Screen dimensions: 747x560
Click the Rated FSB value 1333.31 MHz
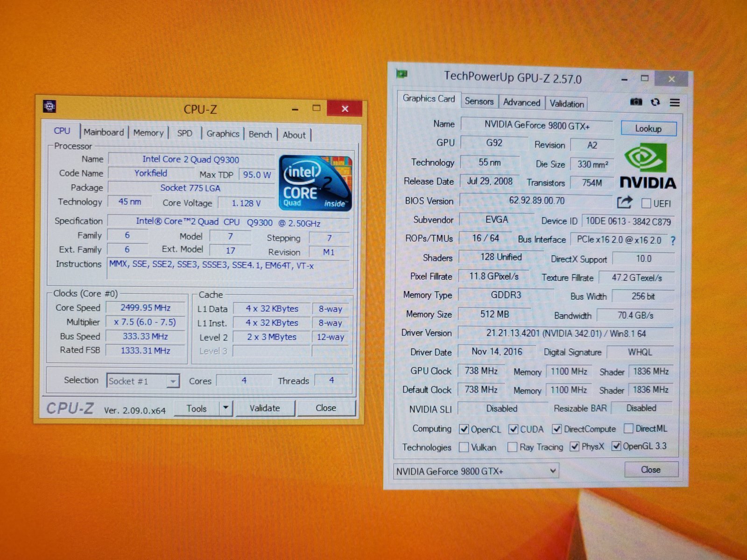146,350
